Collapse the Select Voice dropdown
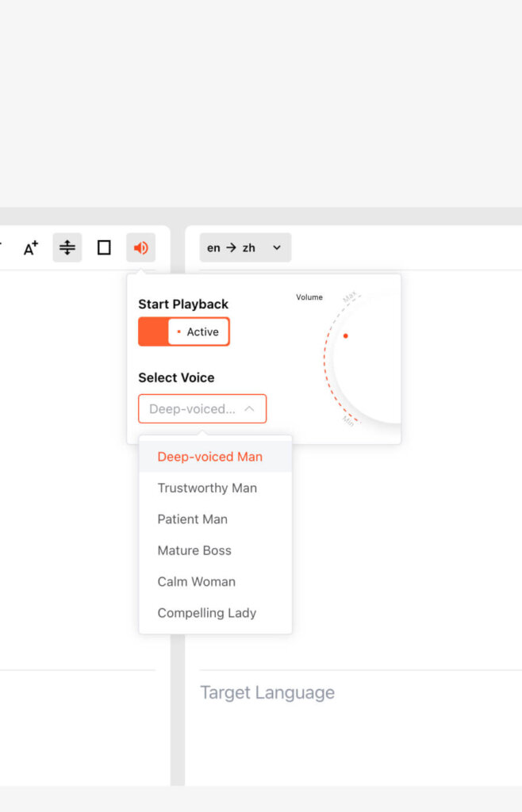This screenshot has height=812, width=522. pyautogui.click(x=202, y=409)
